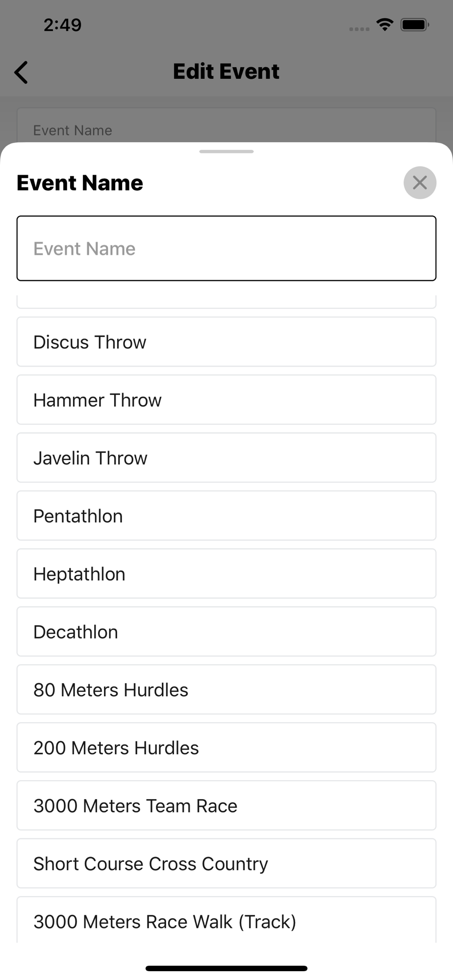Tap the Edit Event page title
Image resolution: width=453 pixels, height=980 pixels.
pos(226,72)
